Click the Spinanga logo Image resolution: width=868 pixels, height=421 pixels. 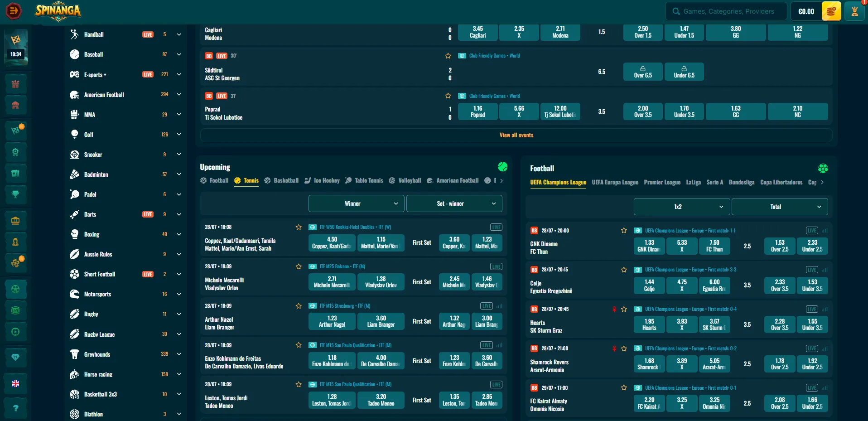(x=58, y=11)
